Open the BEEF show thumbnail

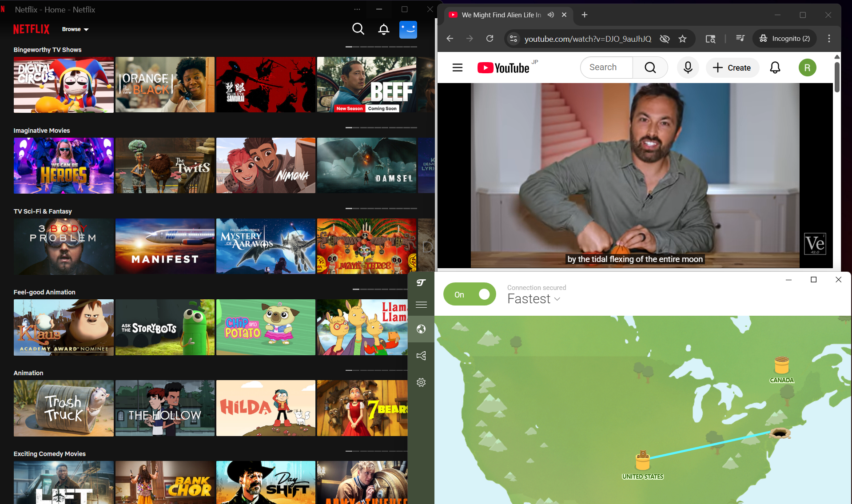[366, 84]
